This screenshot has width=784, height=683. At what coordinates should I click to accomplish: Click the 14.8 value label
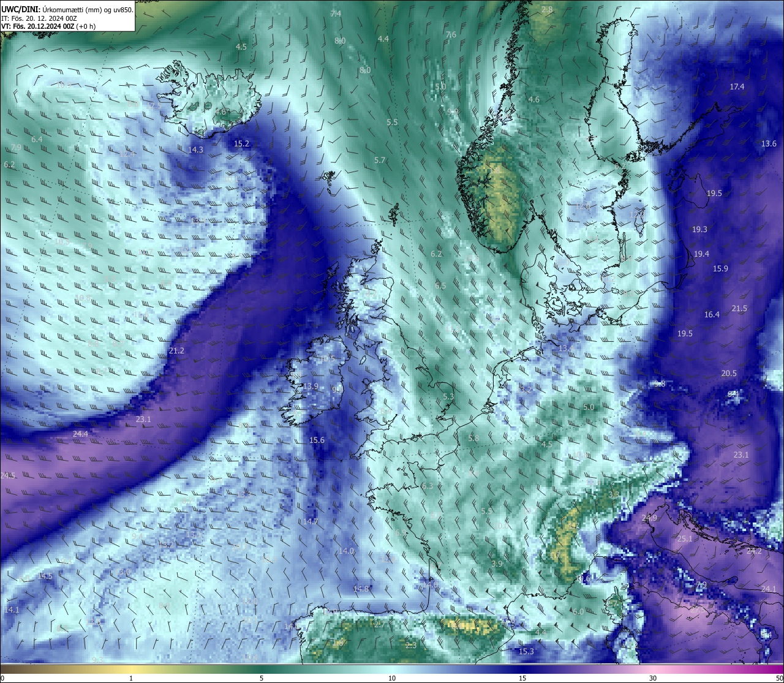361,589
